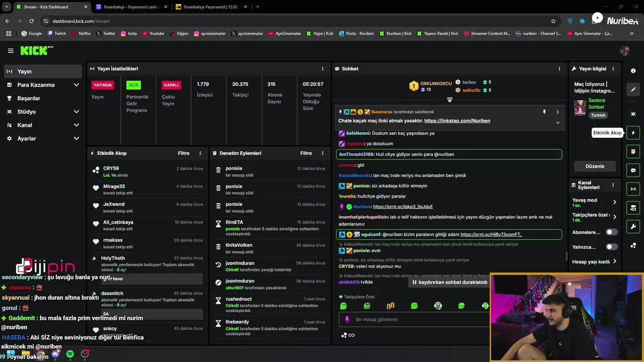The width and height of the screenshot is (644, 362).
Task: Click the chat scrollbar
Action: [567, 256]
